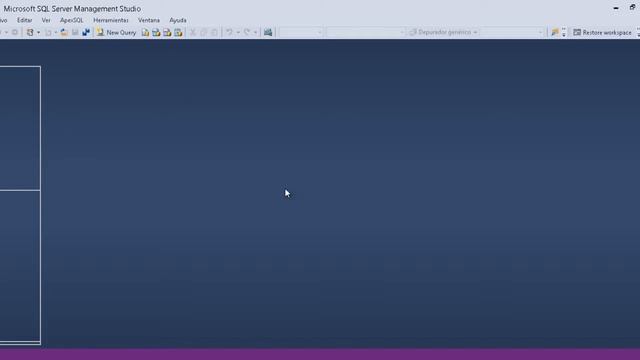The height and width of the screenshot is (360, 640).
Task: Click the Analysis Services DMX Query icon
Action: coord(167,32)
